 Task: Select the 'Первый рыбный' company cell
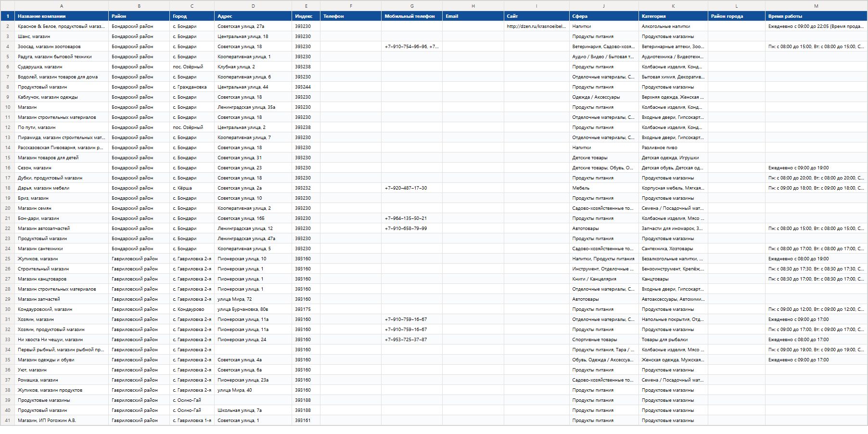pyautogui.click(x=62, y=349)
